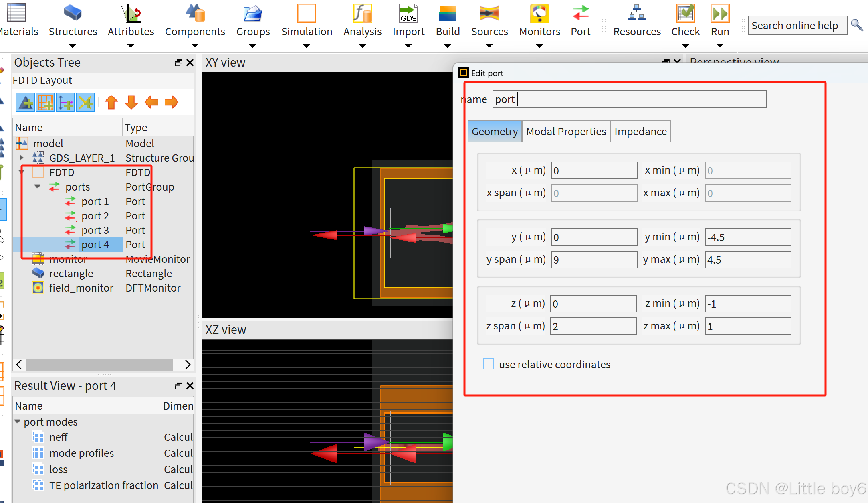The image size is (868, 503).
Task: Click the y span input field
Action: [x=593, y=260]
